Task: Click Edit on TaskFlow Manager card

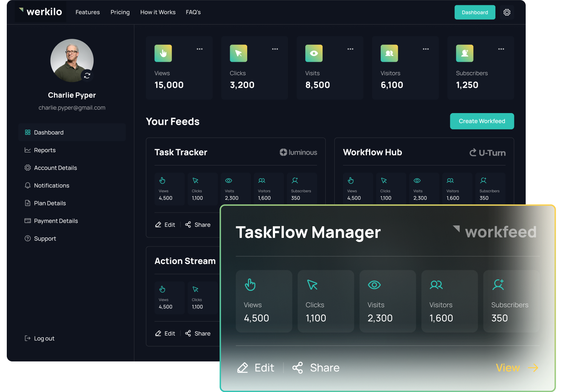Action: (x=255, y=368)
